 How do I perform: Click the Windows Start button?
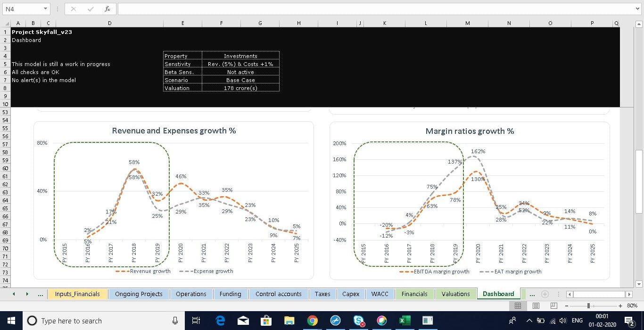[x=11, y=321]
